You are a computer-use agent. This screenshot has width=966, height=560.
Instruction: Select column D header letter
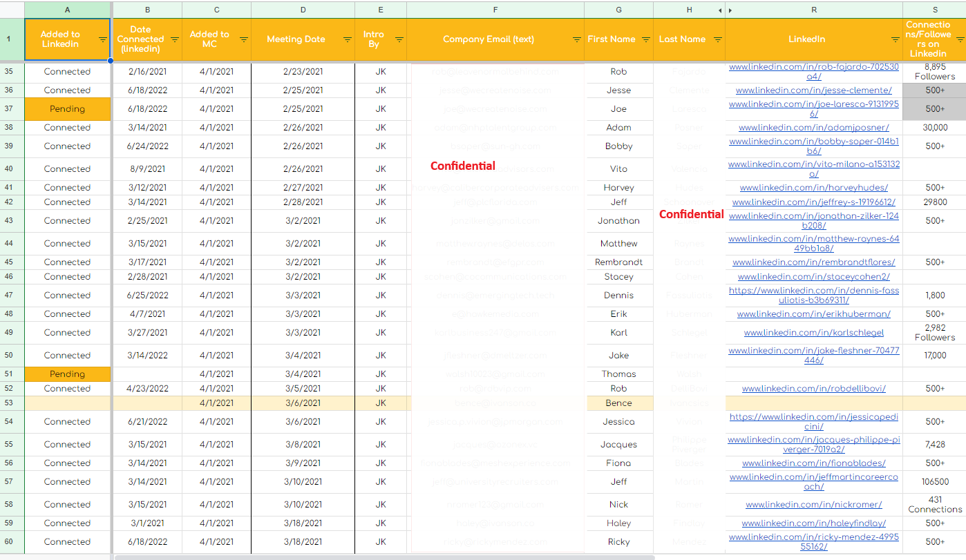click(x=303, y=10)
